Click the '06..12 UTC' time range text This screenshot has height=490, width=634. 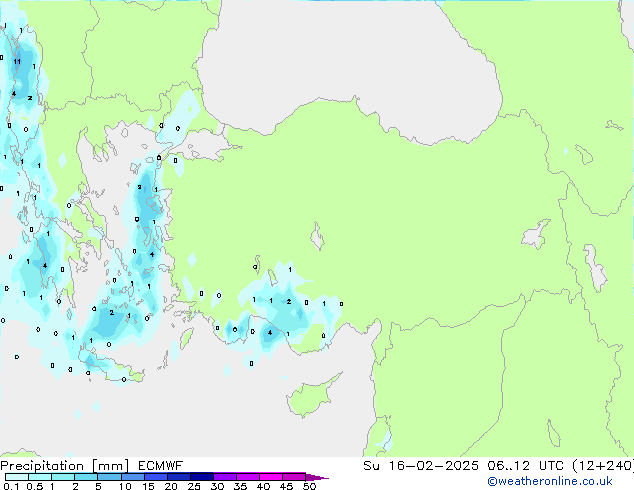(525, 466)
